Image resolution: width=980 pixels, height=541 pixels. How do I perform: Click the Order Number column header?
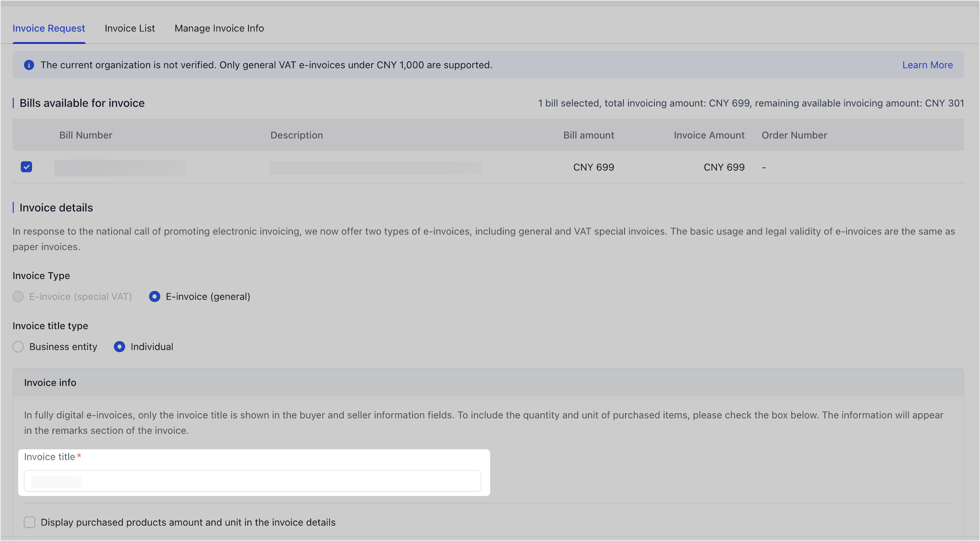click(x=794, y=135)
